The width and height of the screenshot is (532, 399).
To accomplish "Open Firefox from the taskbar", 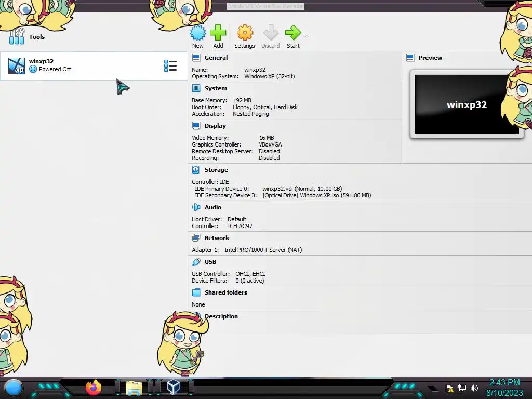I will point(94,388).
